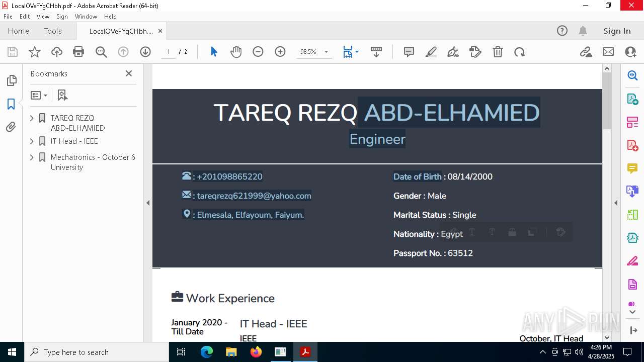
Task: Click the Sign In button
Action: (617, 31)
